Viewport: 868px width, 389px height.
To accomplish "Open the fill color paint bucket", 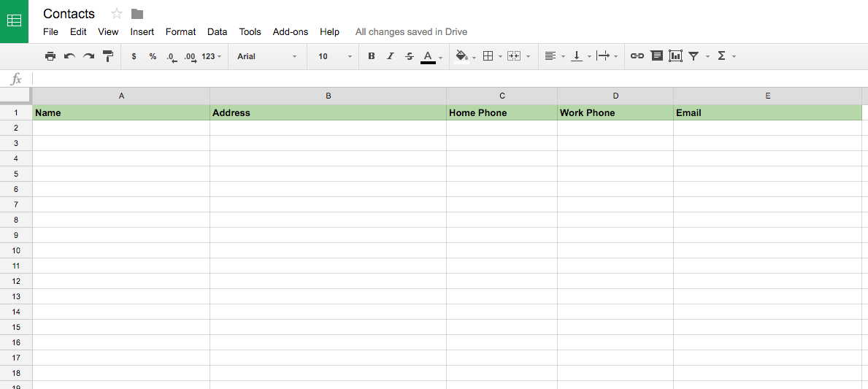I will (x=461, y=56).
